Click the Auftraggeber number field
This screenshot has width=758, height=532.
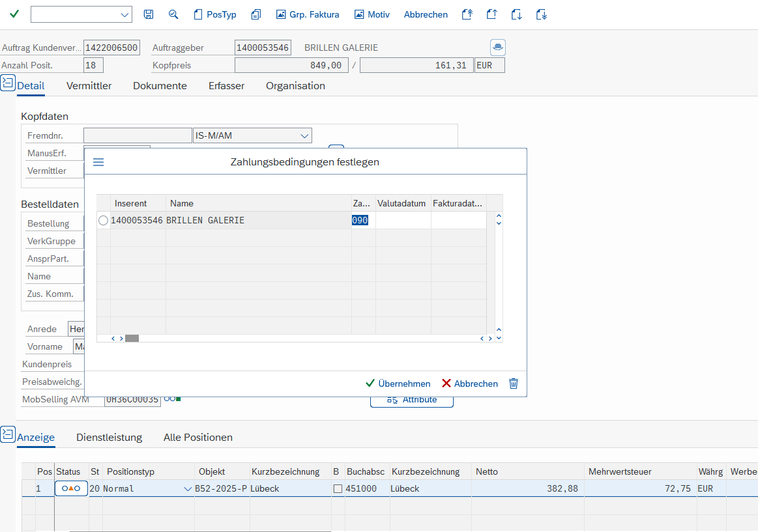[x=263, y=48]
